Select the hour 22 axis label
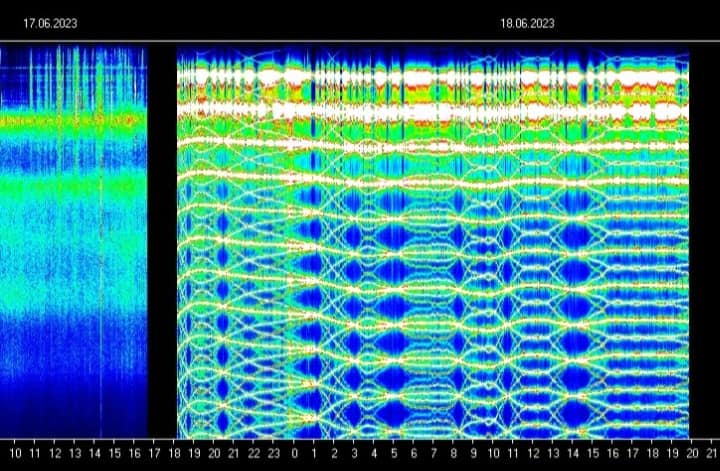 (x=254, y=454)
